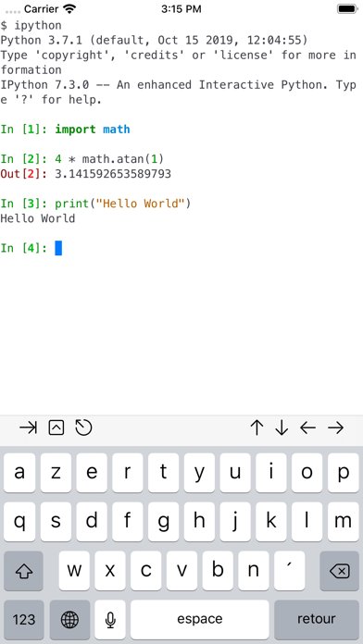This screenshot has width=363, height=644.
Task: Tap the up arrow key icon
Action: [x=257, y=428]
